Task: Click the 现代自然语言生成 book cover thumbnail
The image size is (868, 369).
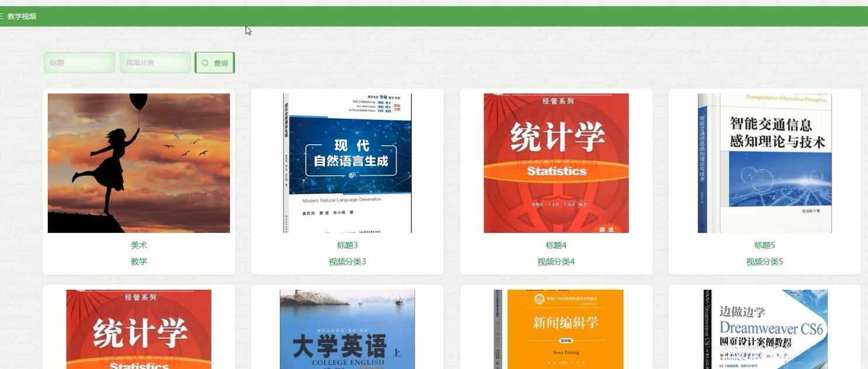Action: pyautogui.click(x=347, y=163)
